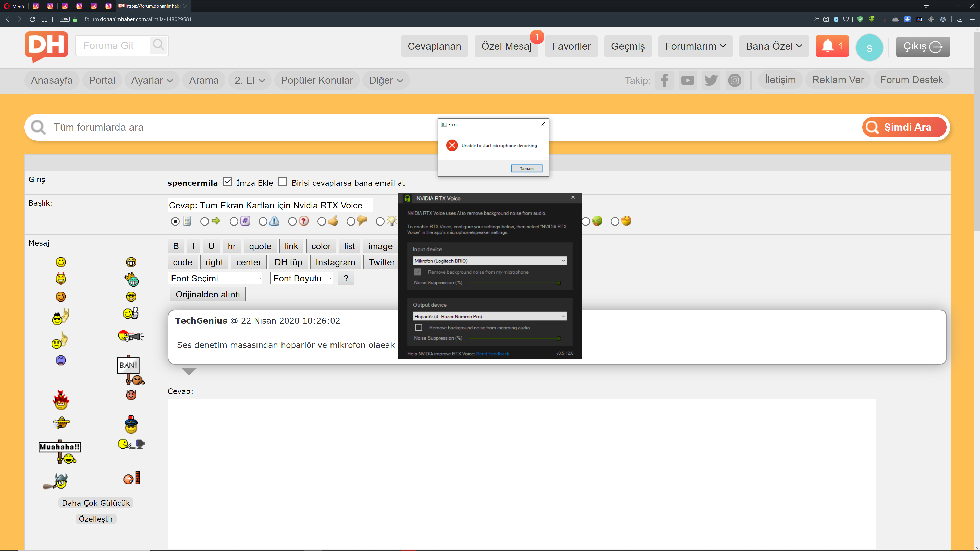Screen dimensions: 980x551
Task: Open the Portal page
Action: (x=102, y=80)
